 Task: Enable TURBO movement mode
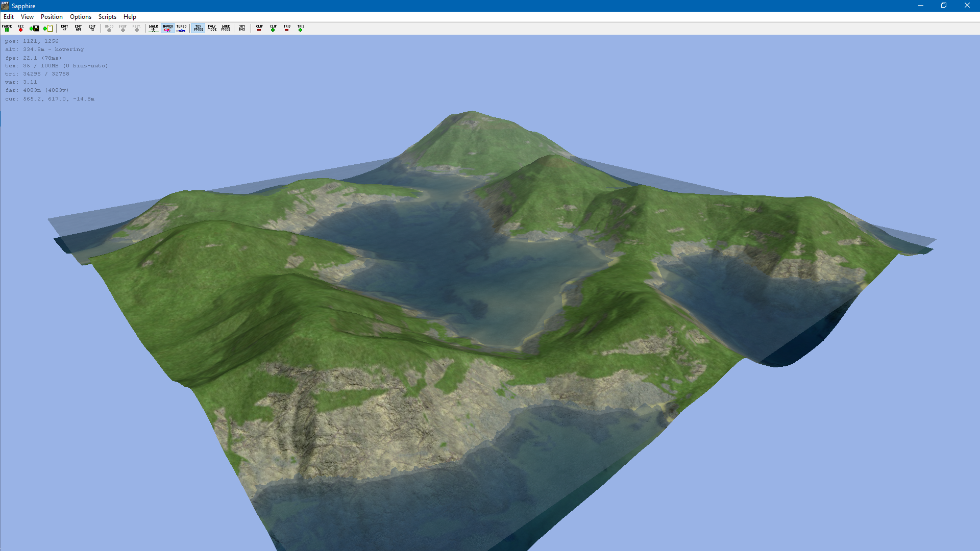181,28
